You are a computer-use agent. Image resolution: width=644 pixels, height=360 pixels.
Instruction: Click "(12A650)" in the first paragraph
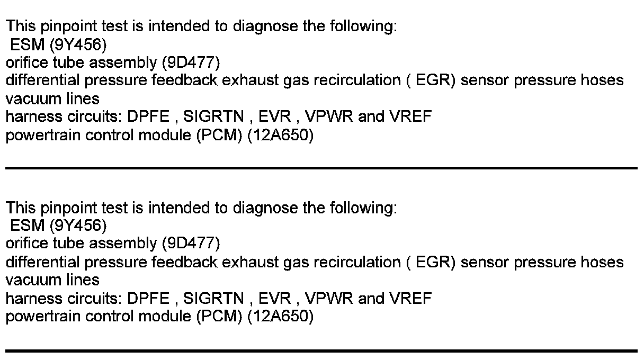point(281,135)
